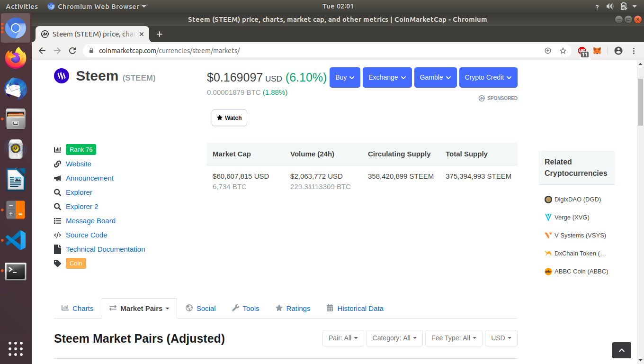644x364 pixels.
Task: Open Visual Studio Code from dock
Action: point(16,241)
